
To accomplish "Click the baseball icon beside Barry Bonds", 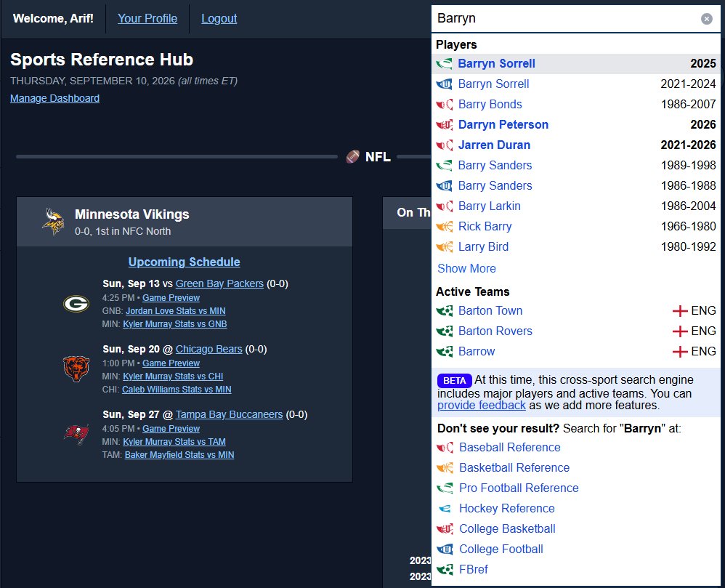I will [x=445, y=105].
